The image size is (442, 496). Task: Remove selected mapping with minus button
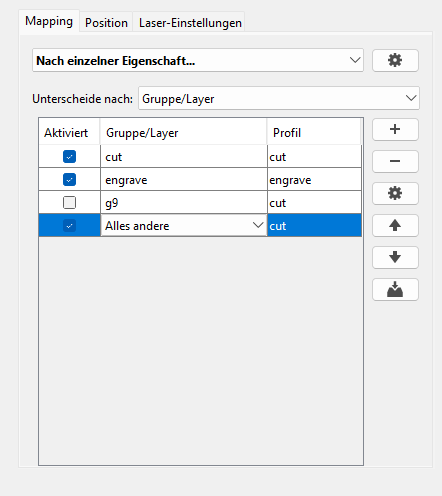point(395,161)
